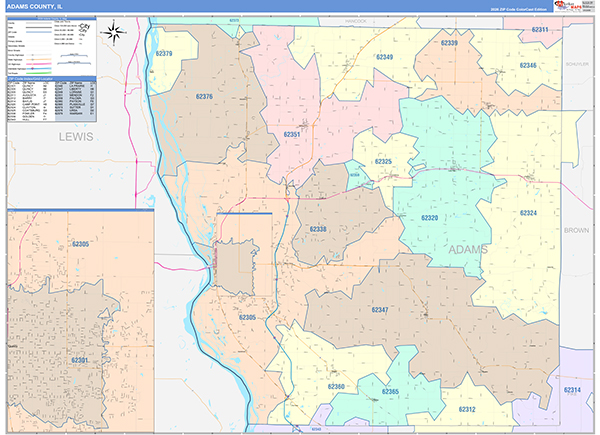Select ZIP code label 62351
This screenshot has width=600, height=435.
tap(292, 134)
